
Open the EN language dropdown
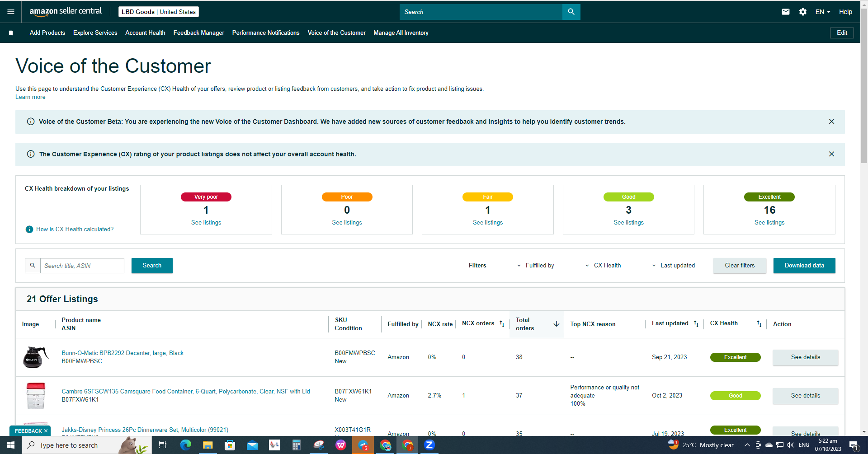(823, 12)
